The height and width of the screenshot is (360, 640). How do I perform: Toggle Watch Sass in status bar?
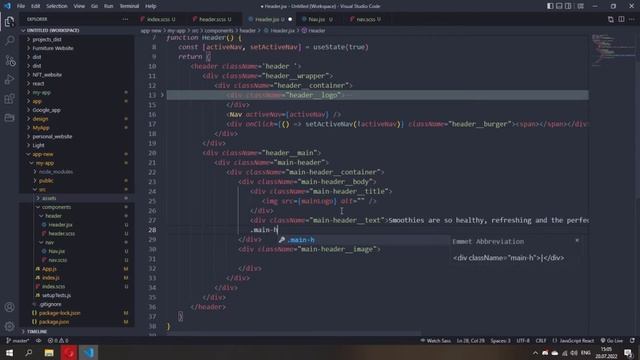[436, 340]
